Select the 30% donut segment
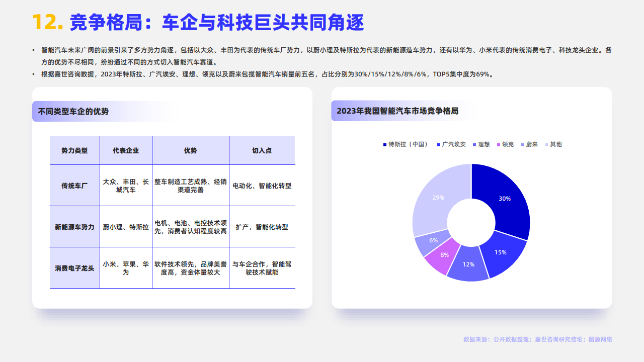Image resolution: width=644 pixels, height=362 pixels. click(x=505, y=199)
